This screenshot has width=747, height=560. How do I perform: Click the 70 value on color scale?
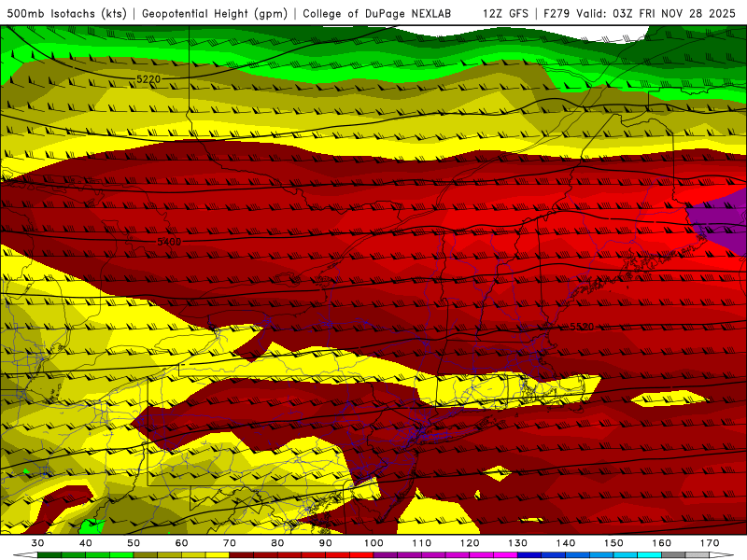230,543
